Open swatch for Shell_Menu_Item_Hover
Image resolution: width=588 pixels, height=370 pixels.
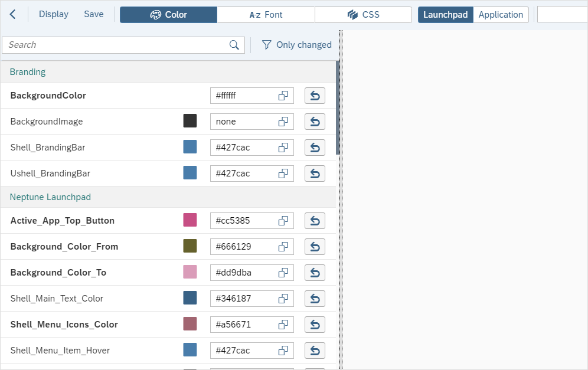(x=190, y=350)
